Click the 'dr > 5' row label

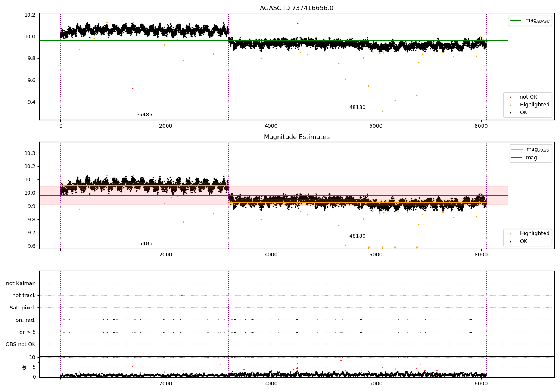pyautogui.click(x=28, y=332)
